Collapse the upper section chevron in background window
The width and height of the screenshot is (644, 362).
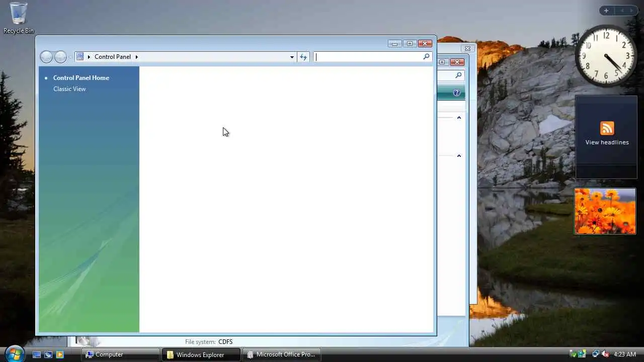(459, 118)
